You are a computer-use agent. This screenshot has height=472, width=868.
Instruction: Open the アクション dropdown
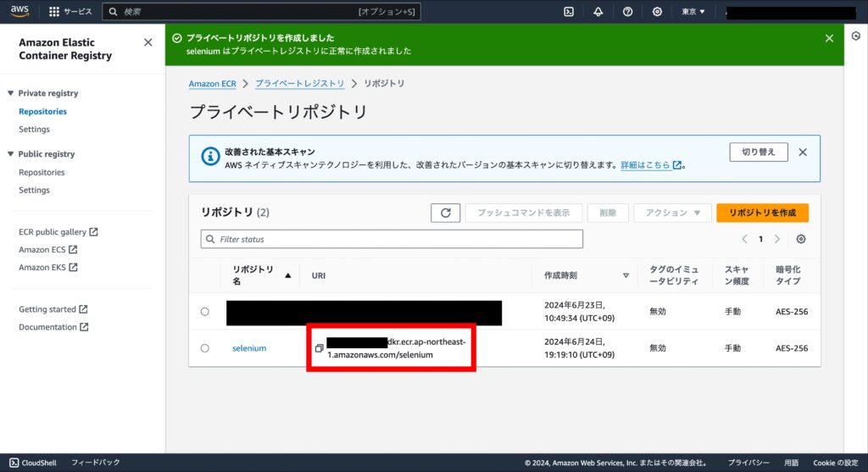pos(672,213)
